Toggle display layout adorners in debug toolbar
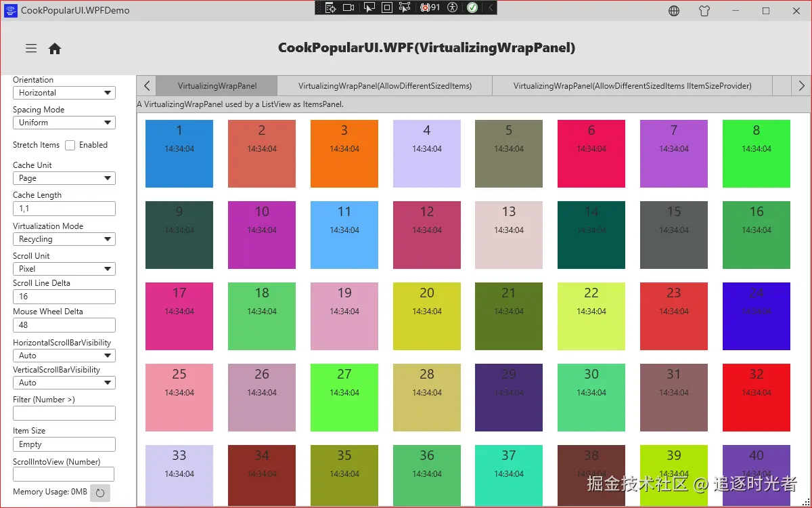Screen dimensions: 812x508 [387, 7]
